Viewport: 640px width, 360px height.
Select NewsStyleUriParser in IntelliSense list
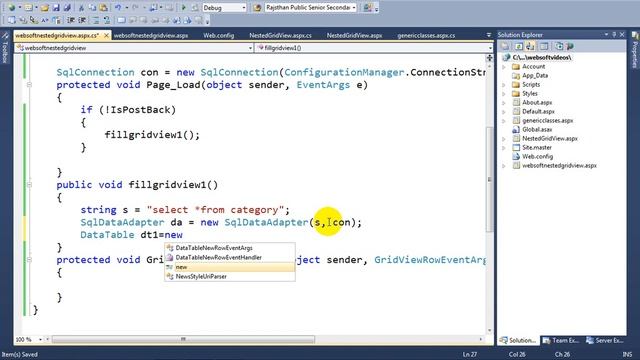coord(230,276)
